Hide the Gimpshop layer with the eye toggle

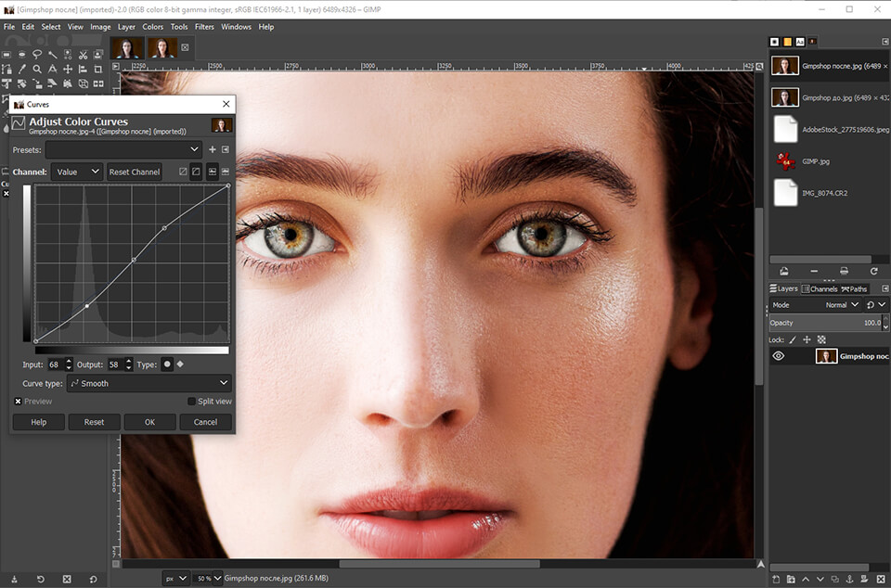click(x=777, y=355)
